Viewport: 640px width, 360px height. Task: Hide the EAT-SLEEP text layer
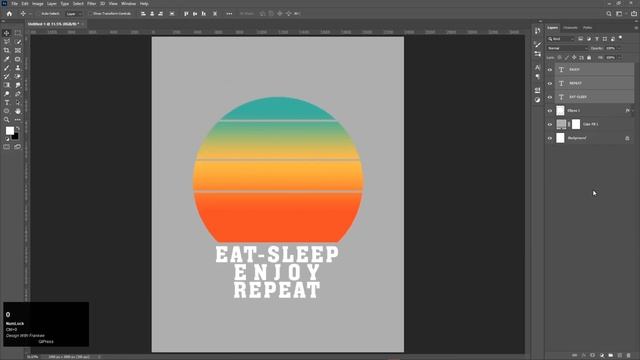point(549,97)
